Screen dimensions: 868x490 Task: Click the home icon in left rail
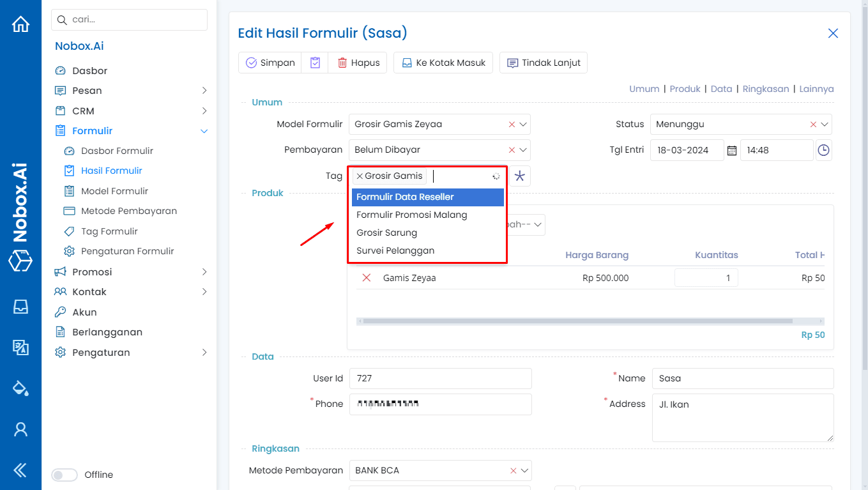[20, 24]
